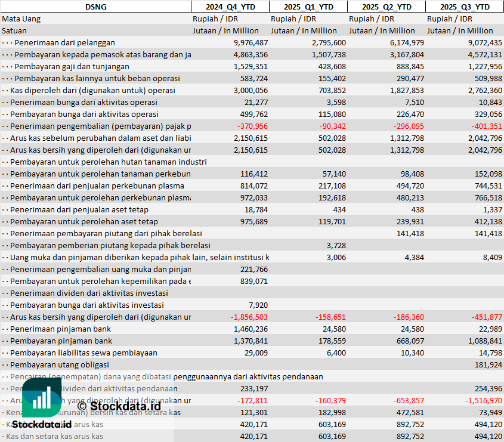Select the red value -1,516,970

coord(483,400)
